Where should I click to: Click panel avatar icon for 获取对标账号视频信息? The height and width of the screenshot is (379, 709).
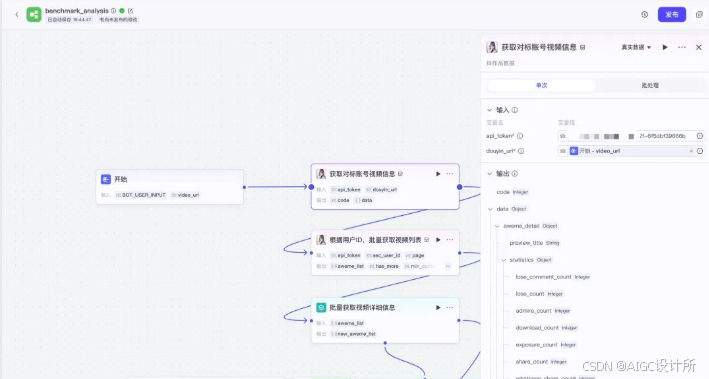pos(492,47)
